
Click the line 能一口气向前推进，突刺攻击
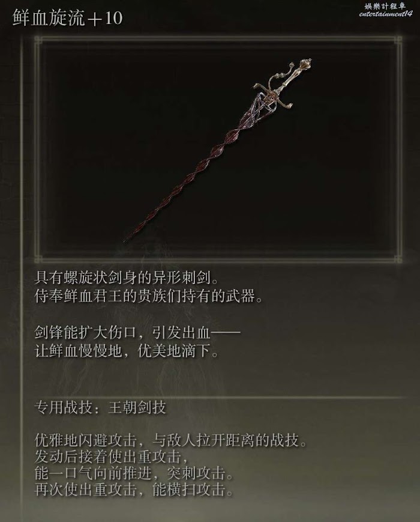point(134,473)
